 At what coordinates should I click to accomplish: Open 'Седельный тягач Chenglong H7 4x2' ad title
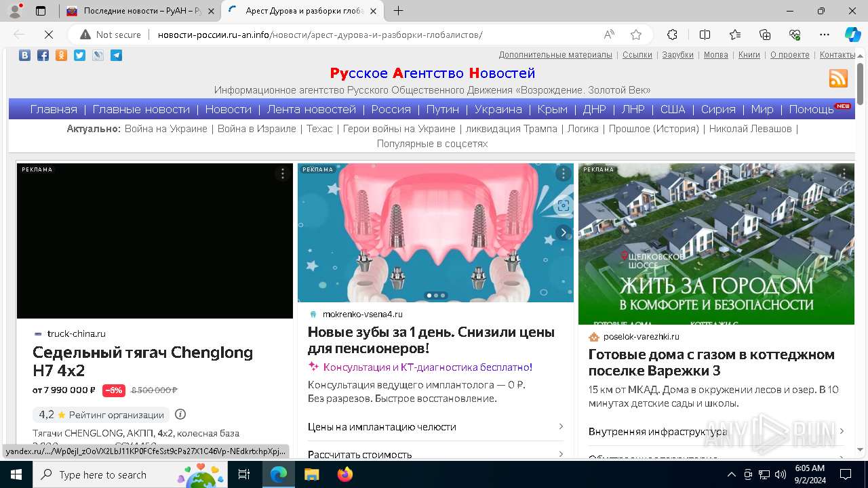(143, 361)
